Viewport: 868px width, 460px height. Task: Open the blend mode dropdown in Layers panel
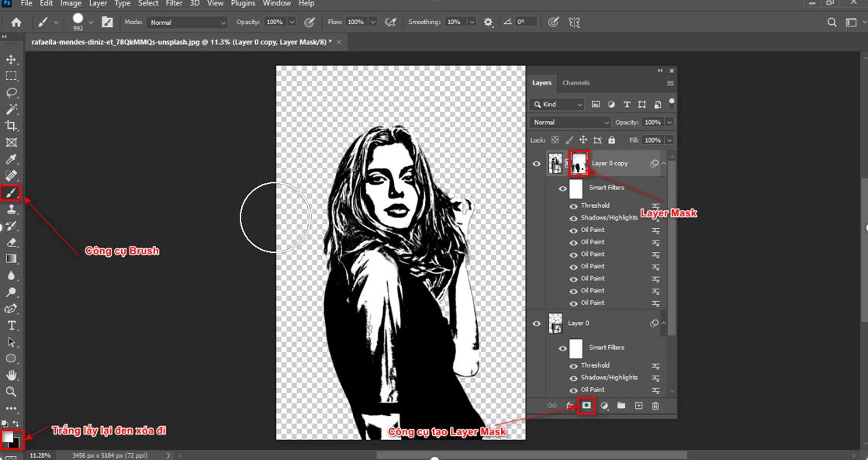point(569,122)
